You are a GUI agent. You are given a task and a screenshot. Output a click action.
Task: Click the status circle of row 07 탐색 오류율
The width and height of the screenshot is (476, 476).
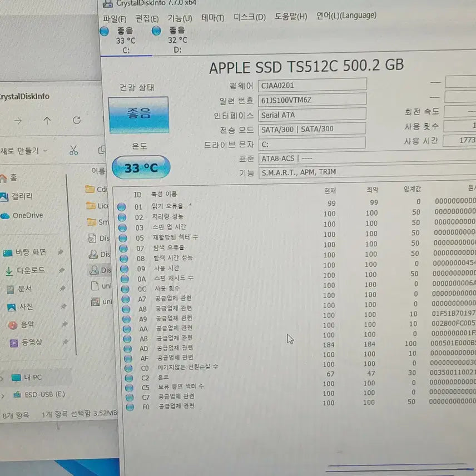123,249
